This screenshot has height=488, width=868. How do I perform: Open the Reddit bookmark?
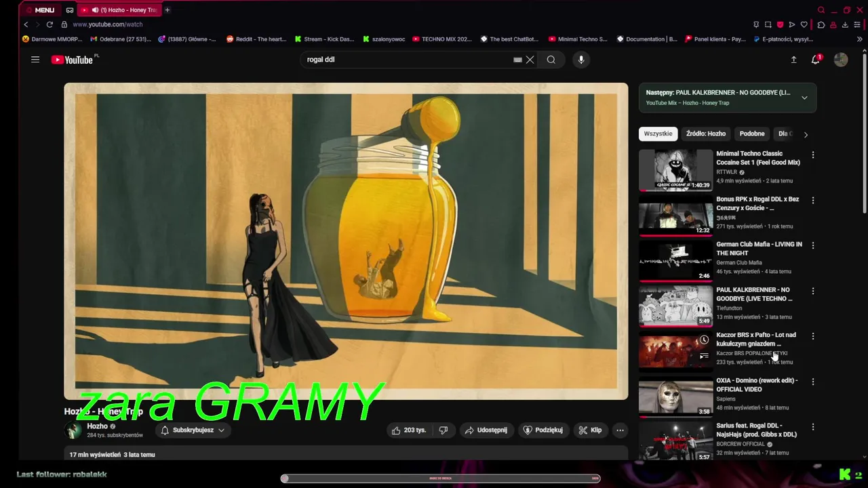click(x=256, y=39)
